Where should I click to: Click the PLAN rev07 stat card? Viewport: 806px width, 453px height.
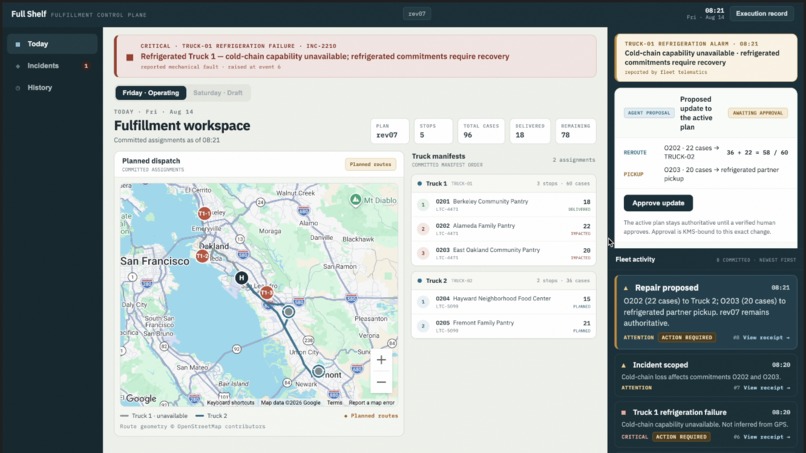[x=390, y=131]
